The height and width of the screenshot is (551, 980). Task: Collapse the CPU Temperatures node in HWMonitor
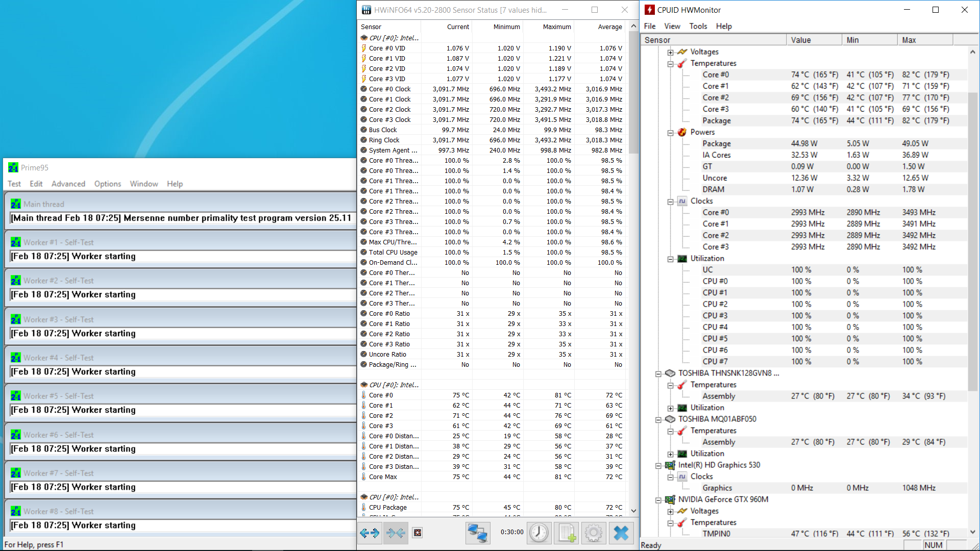pyautogui.click(x=670, y=64)
